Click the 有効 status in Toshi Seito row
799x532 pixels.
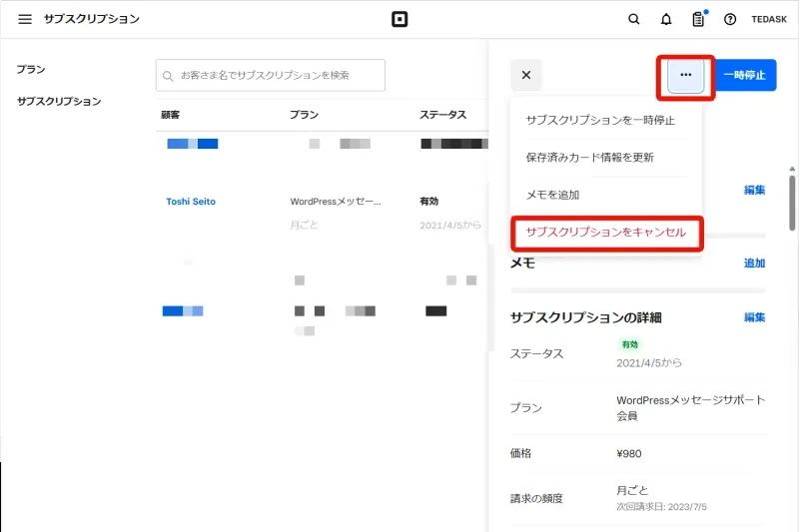pos(429,202)
